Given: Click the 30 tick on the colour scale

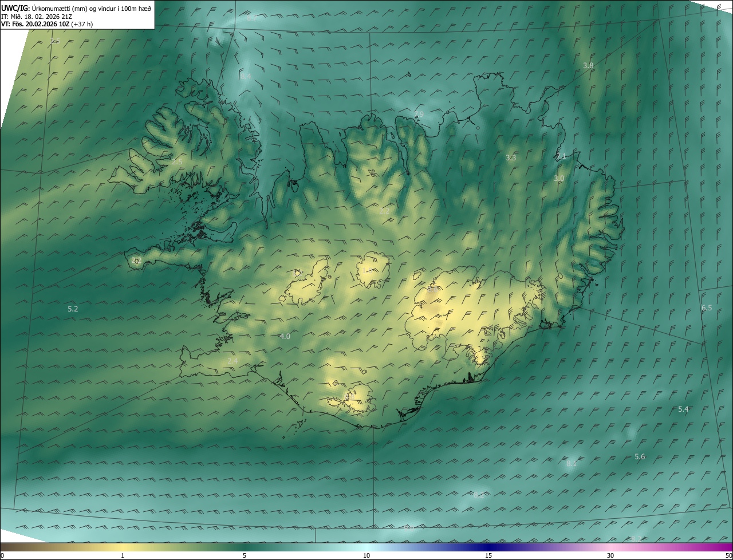Looking at the screenshot, I should pyautogui.click(x=610, y=555).
